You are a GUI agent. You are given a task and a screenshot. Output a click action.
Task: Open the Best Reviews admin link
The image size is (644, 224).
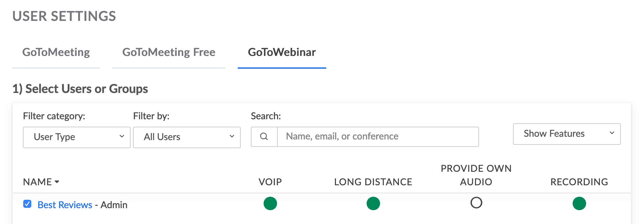click(64, 204)
